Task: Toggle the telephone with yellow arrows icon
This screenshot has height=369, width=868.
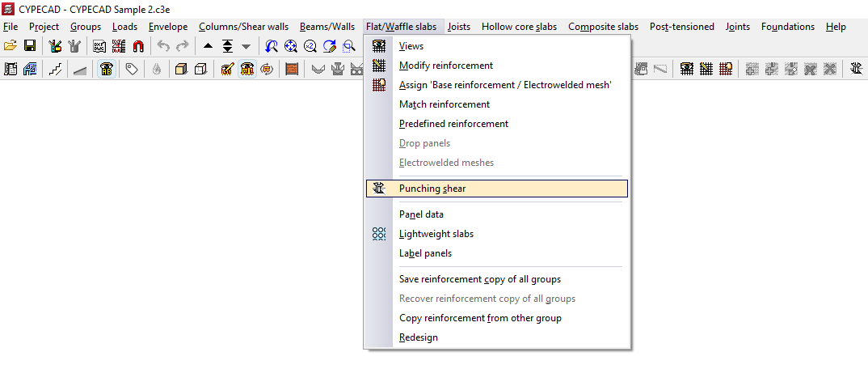Action: pyautogui.click(x=246, y=70)
